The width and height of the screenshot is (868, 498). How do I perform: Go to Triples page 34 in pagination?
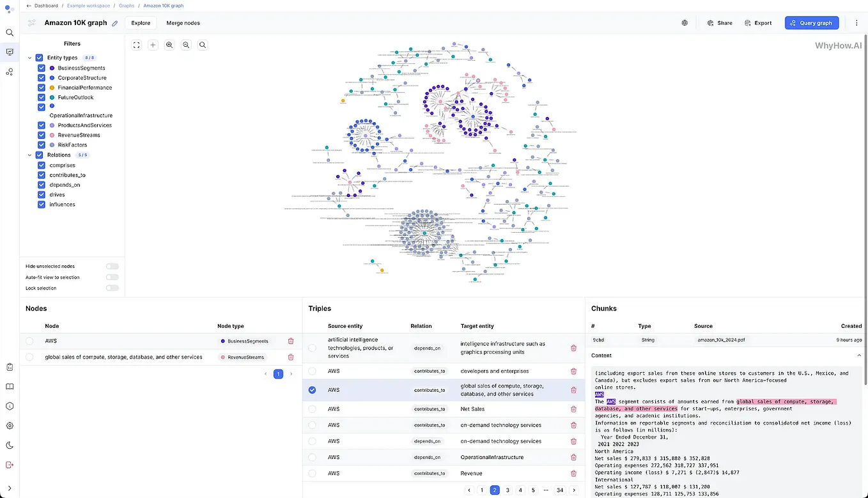560,490
